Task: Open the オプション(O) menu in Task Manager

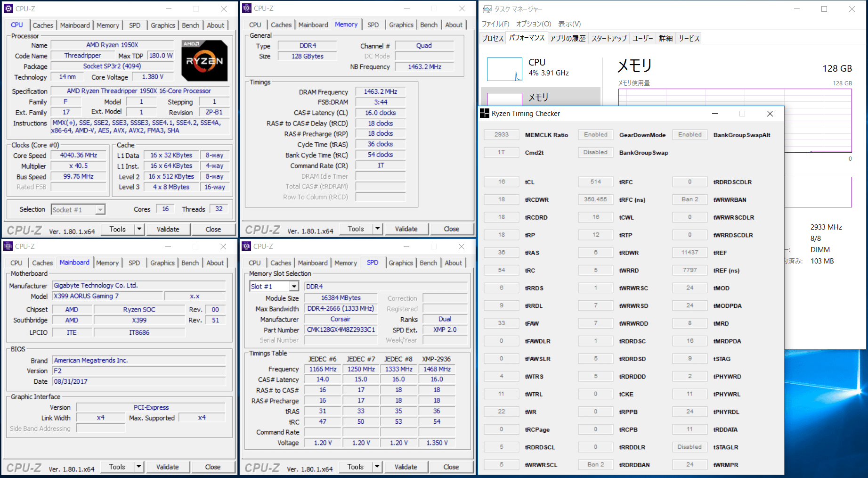Action: (x=534, y=24)
